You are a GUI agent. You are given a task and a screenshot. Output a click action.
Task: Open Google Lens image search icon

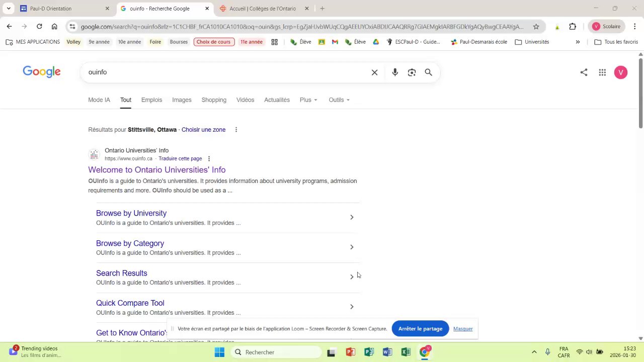[x=412, y=72]
